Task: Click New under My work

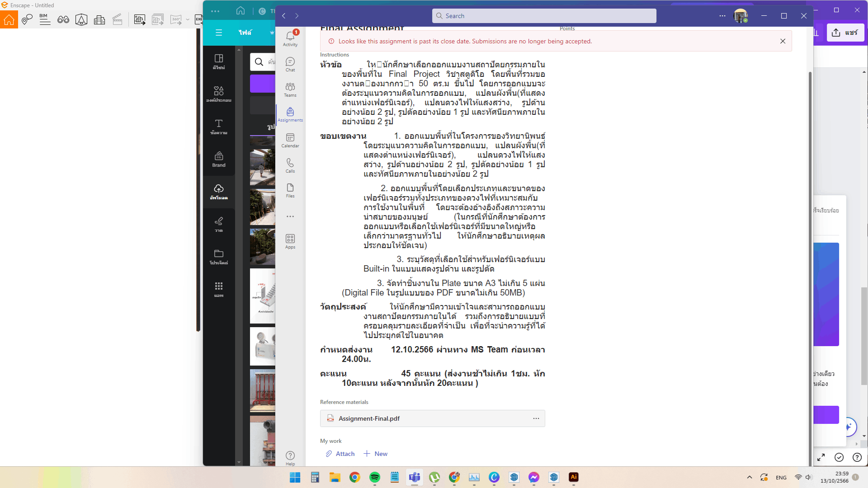Action: tap(375, 454)
